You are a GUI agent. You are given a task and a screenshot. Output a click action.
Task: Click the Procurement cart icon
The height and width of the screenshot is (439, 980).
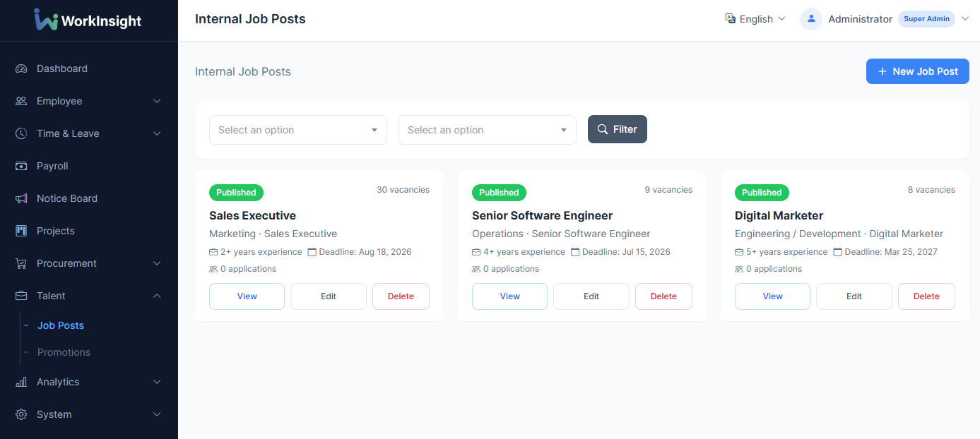pyautogui.click(x=21, y=263)
